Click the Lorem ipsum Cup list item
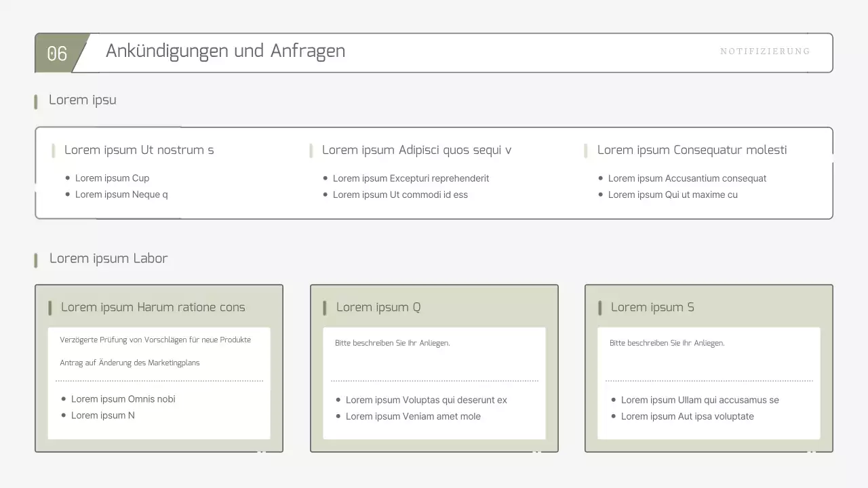This screenshot has height=488, width=868. tap(112, 178)
